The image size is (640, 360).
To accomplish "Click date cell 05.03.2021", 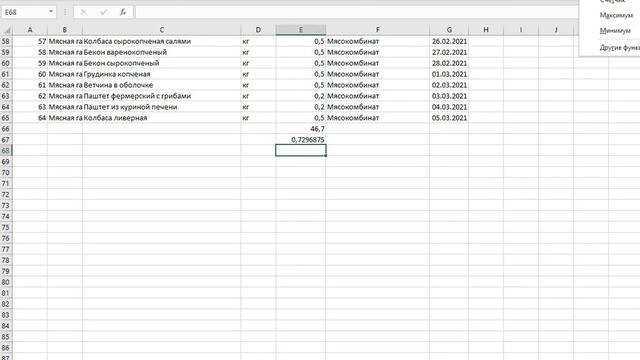I will click(x=449, y=118).
